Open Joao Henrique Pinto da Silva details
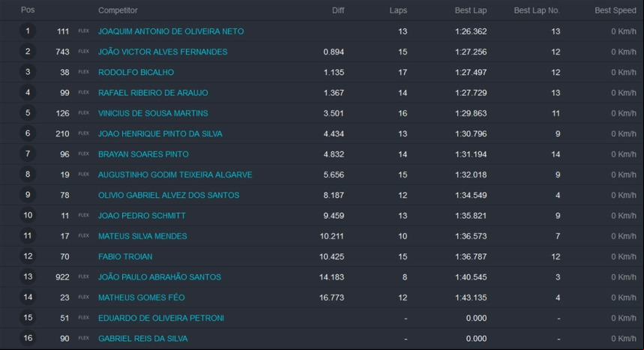Screen dimensions: 644x350 (x=160, y=134)
